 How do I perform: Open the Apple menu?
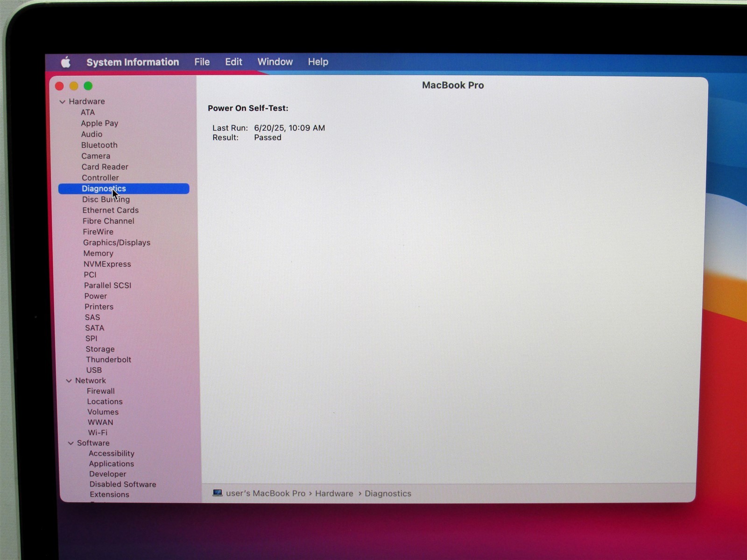click(66, 62)
